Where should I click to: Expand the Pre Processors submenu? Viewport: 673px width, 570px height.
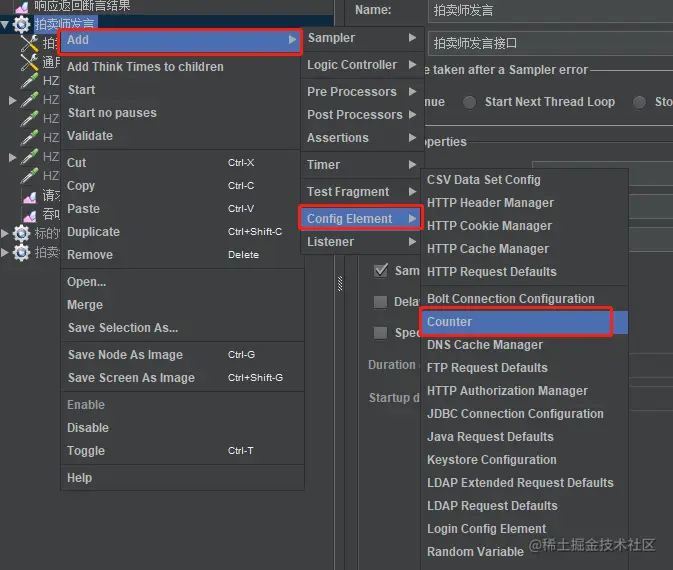(362, 91)
